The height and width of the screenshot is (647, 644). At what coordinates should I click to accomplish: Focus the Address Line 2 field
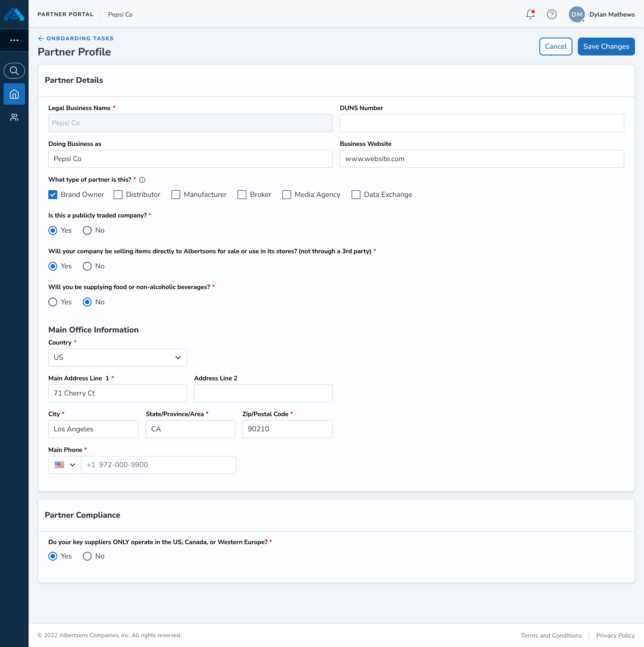[263, 394]
